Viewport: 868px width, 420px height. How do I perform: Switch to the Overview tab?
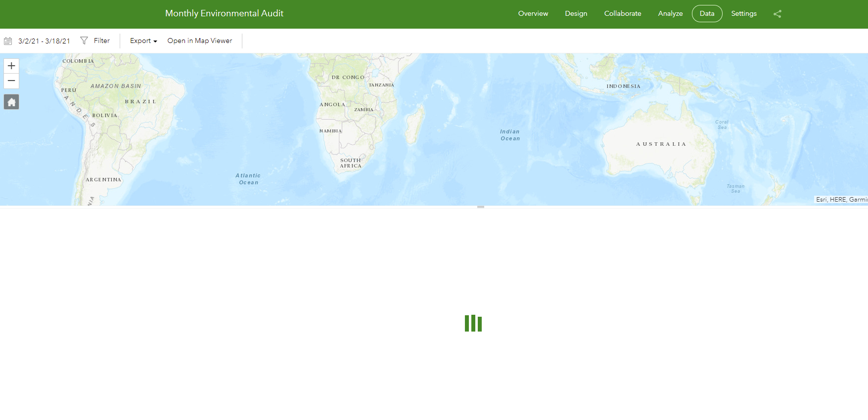tap(533, 13)
